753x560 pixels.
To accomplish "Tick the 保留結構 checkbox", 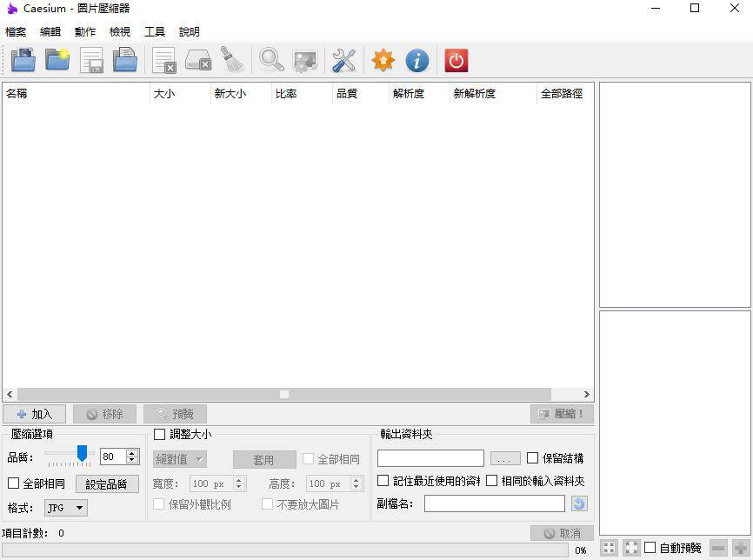I will 532,457.
